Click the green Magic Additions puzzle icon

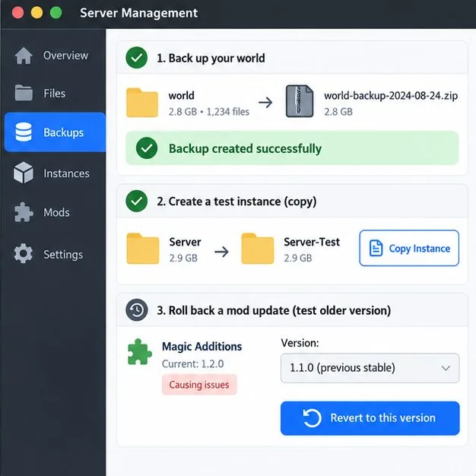tap(139, 351)
